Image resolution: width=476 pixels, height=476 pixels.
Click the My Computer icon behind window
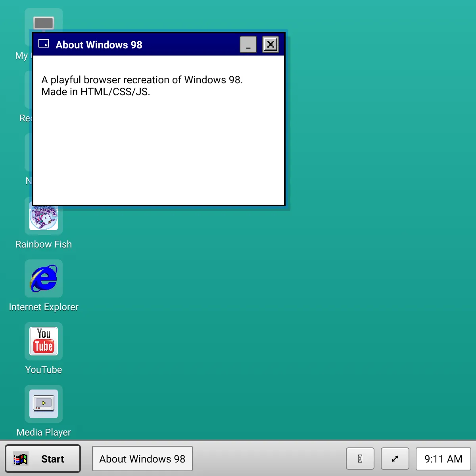point(44,20)
